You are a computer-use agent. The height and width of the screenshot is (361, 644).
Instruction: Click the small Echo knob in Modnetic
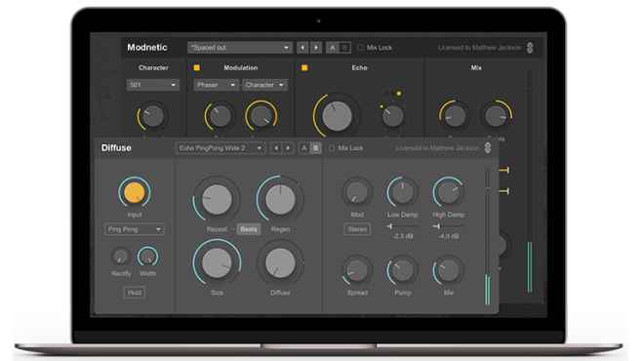(x=392, y=116)
